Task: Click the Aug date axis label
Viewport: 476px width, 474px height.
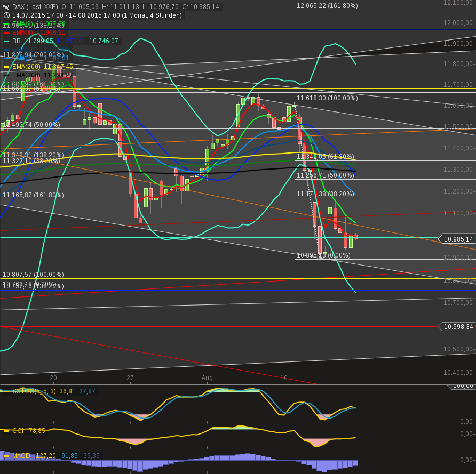Action: (x=207, y=378)
